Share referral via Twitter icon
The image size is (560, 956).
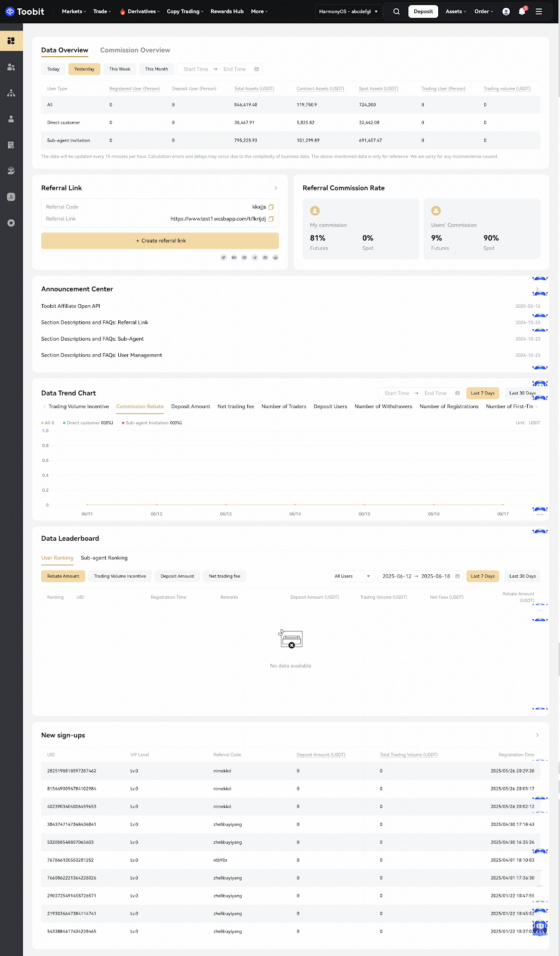coord(223,258)
